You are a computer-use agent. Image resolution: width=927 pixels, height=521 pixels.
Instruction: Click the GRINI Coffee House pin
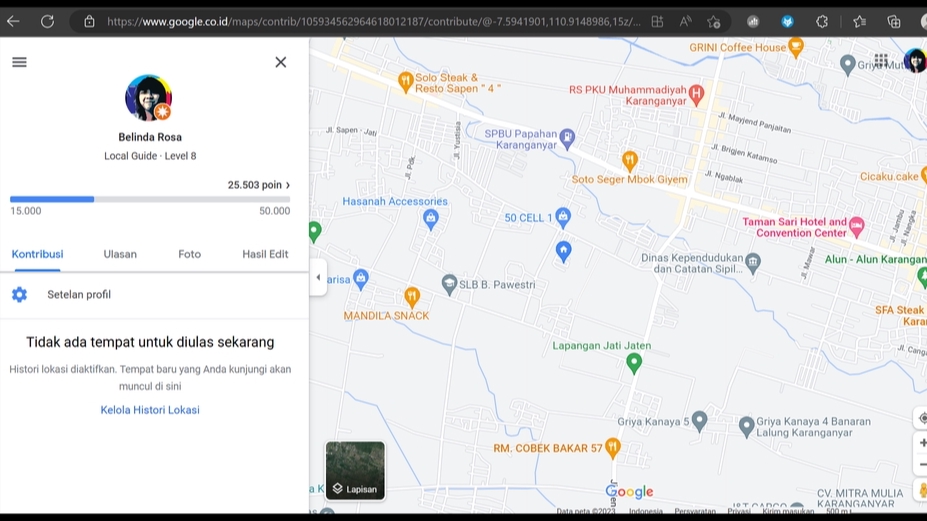click(x=796, y=47)
